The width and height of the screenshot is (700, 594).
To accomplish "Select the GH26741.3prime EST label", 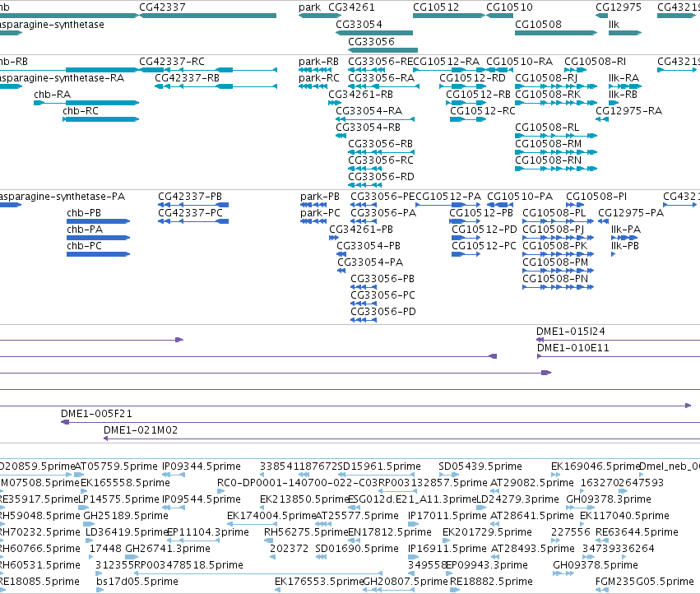I will (168, 549).
